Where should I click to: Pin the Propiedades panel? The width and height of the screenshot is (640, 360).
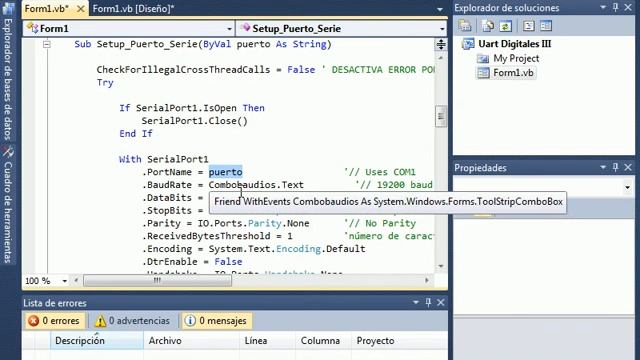[616, 167]
